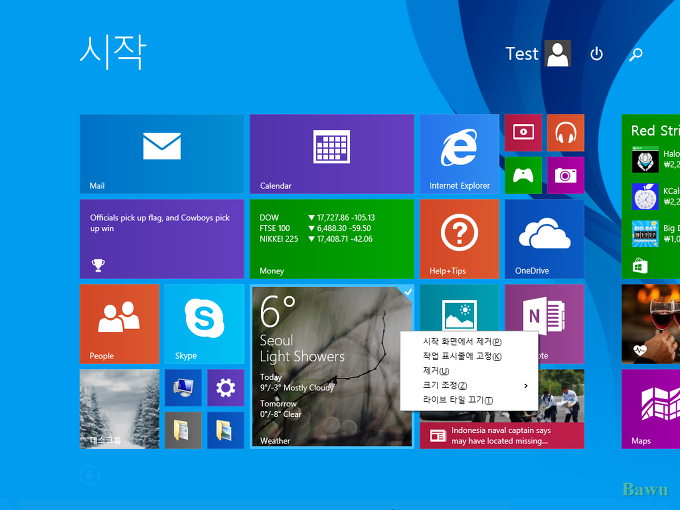Open the gray Documents folder tile
The width and height of the screenshot is (680, 510).
(183, 430)
